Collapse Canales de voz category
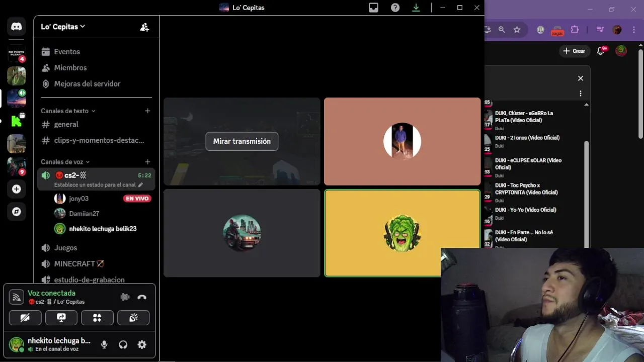 point(65,162)
